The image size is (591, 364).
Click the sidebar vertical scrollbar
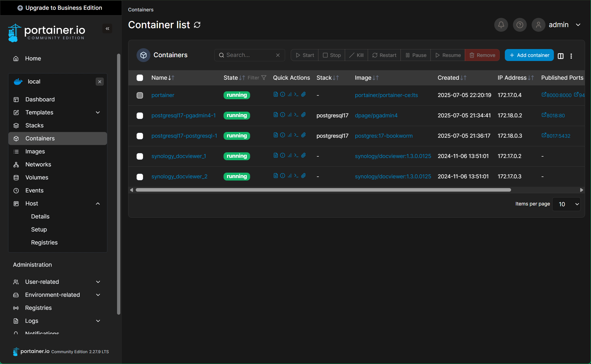pos(118,184)
